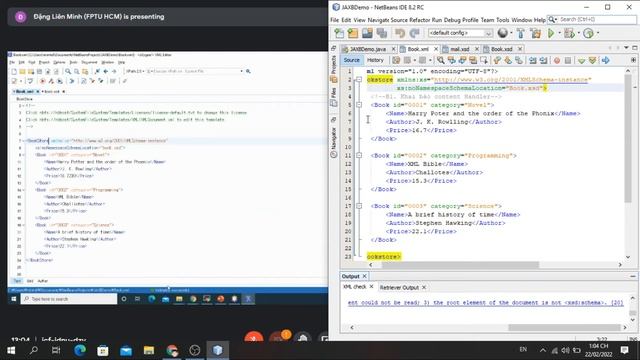Open browser globe dropdown arrow
The width and height of the screenshot is (640, 360).
point(511,33)
